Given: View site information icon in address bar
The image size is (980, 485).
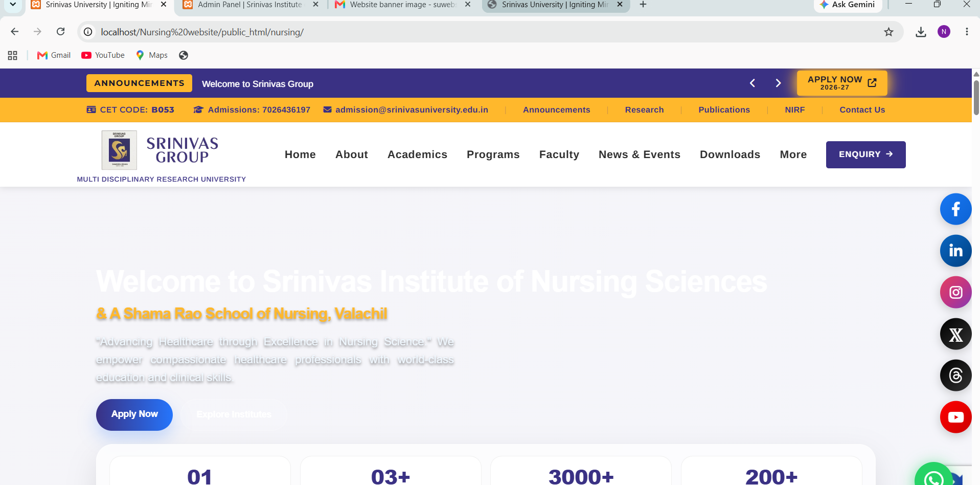Looking at the screenshot, I should tap(88, 32).
